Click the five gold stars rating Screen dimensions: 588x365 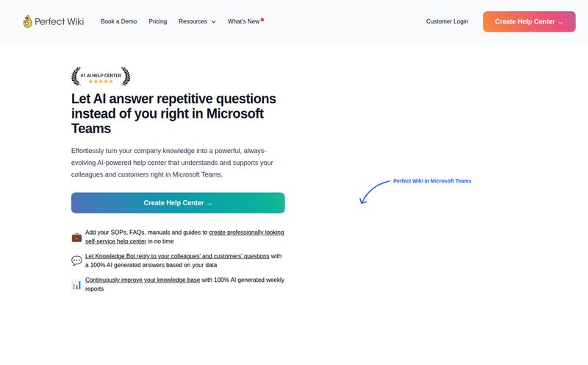coord(101,82)
